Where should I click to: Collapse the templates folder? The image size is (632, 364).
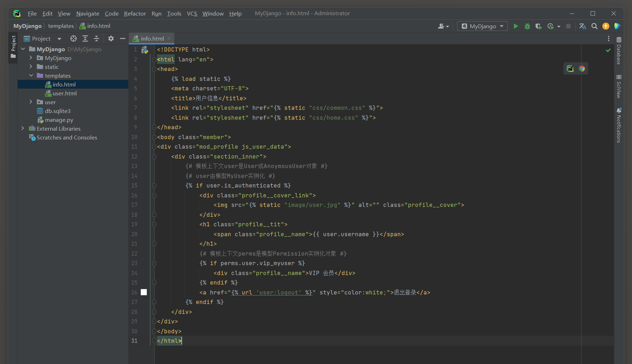(31, 76)
